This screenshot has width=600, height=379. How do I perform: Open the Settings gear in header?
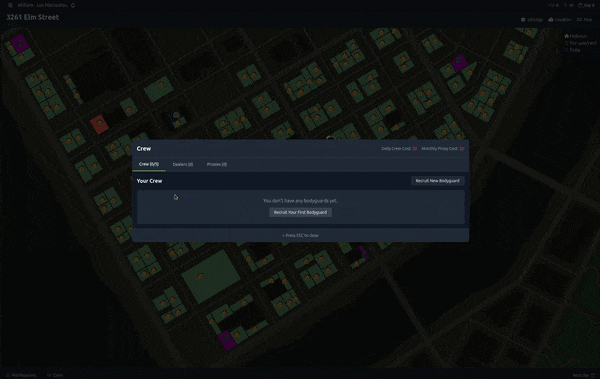(532, 20)
